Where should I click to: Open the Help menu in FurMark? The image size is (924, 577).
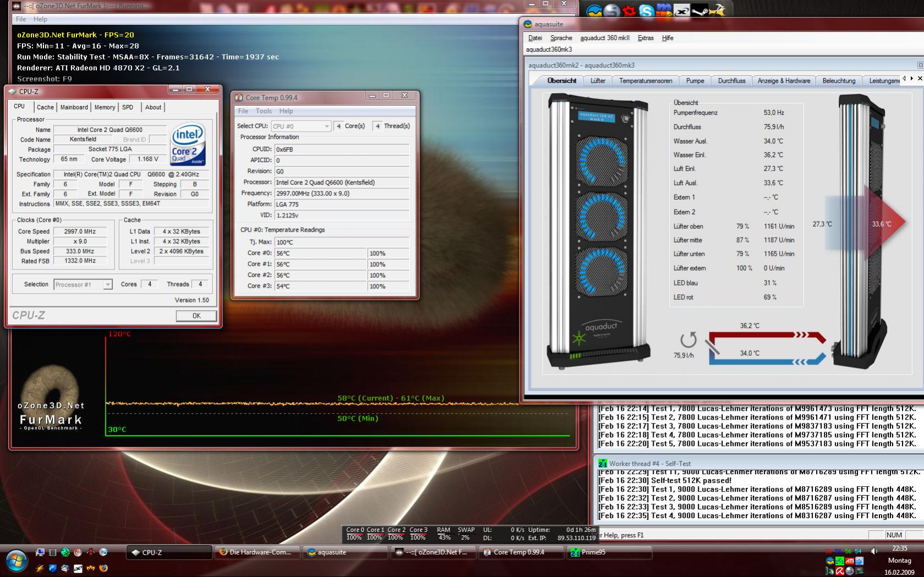tap(40, 19)
